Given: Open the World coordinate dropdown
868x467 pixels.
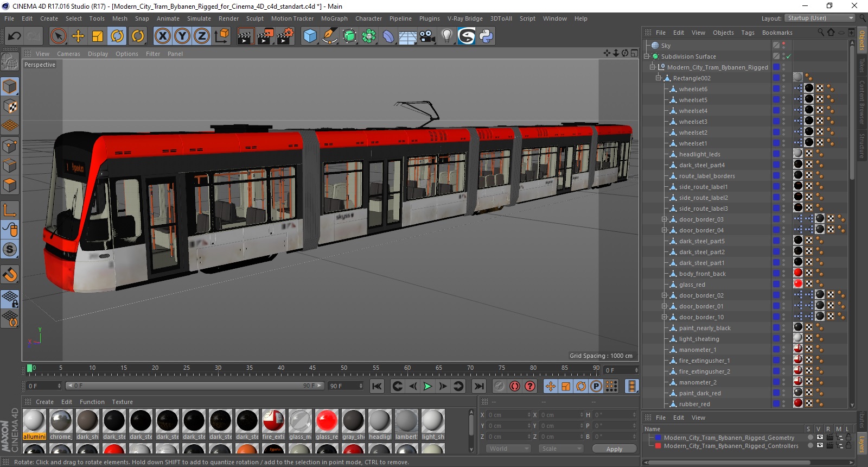Looking at the screenshot, I should pyautogui.click(x=509, y=449).
